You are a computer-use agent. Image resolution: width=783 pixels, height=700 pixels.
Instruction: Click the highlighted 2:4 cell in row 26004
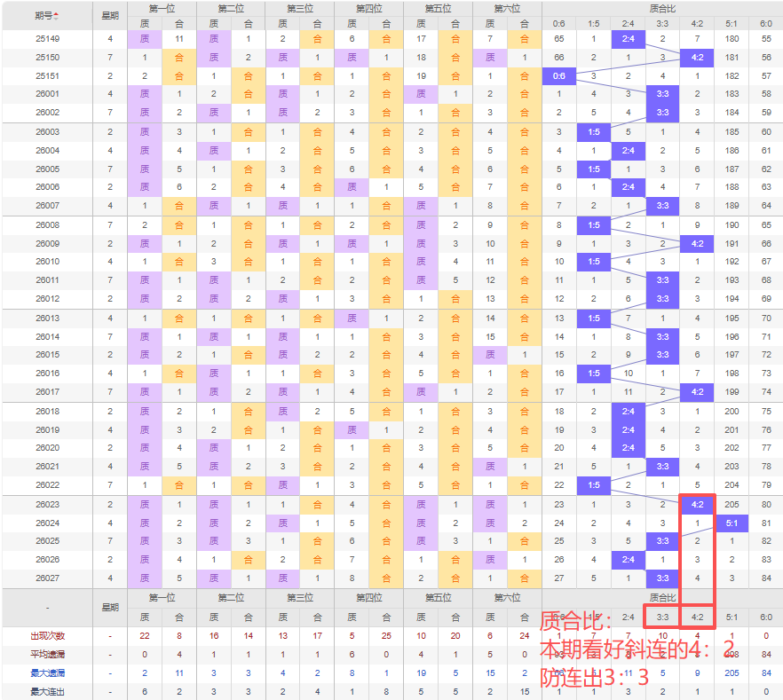pos(629,150)
